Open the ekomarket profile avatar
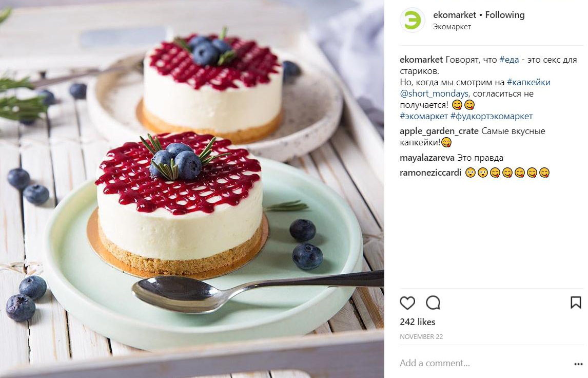The width and height of the screenshot is (588, 378). [413, 20]
